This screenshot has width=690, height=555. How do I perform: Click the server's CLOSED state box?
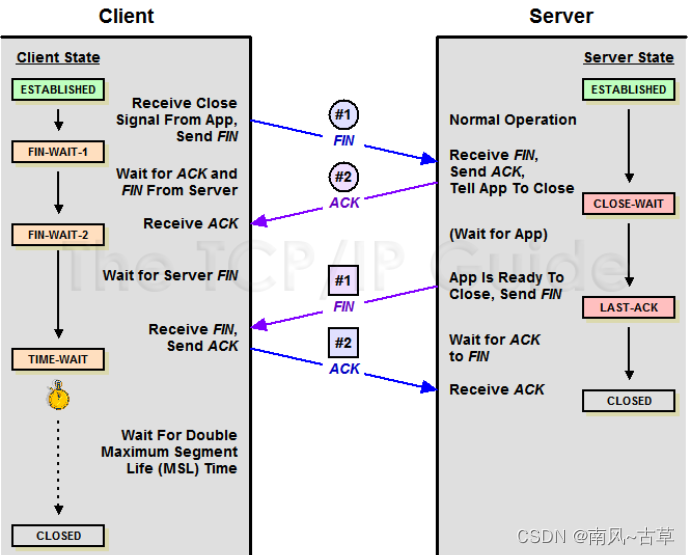coord(628,401)
